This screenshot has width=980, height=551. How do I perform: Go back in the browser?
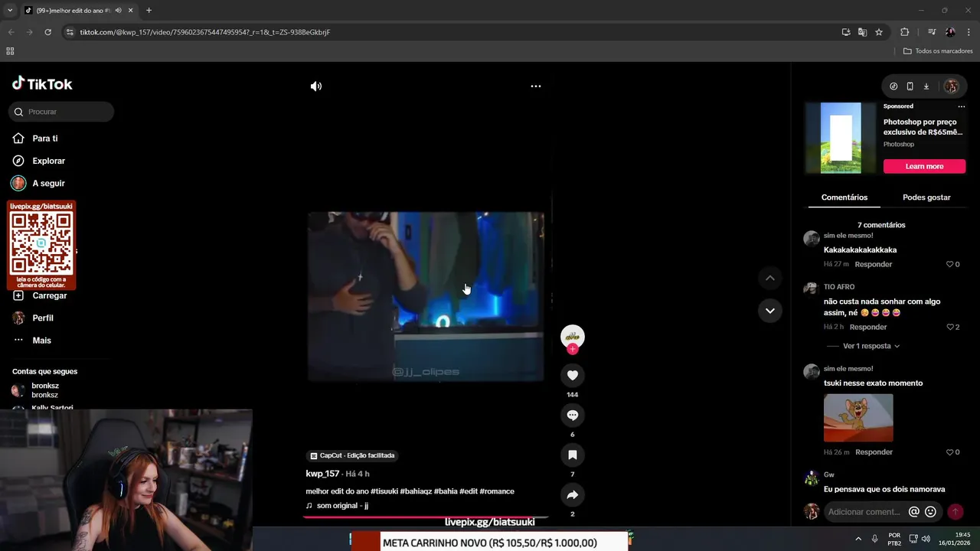click(x=11, y=32)
